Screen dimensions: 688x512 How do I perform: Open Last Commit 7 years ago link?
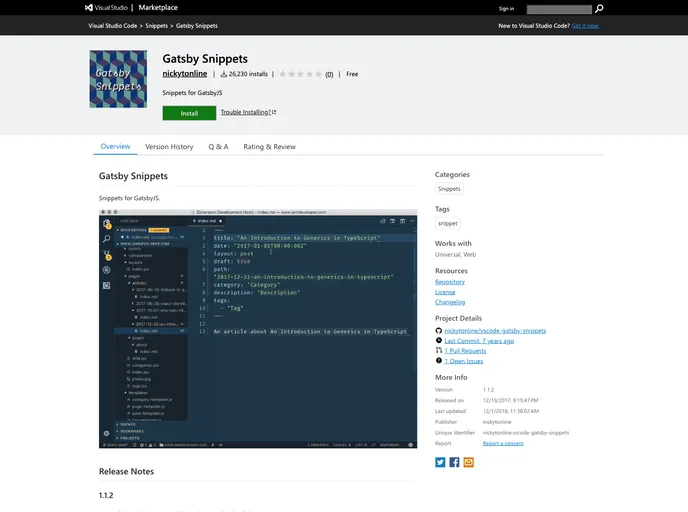479,341
